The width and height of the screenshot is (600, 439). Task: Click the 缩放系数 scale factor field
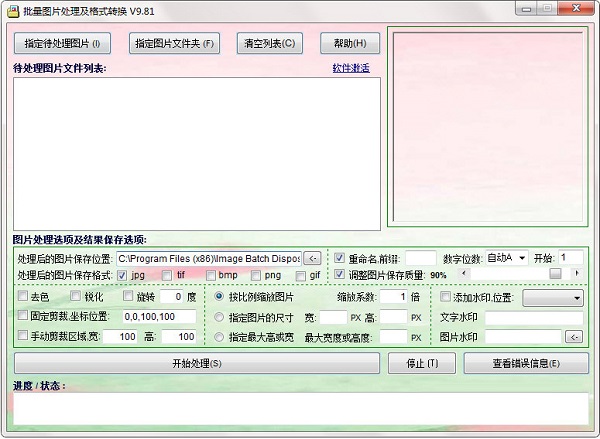(393, 297)
